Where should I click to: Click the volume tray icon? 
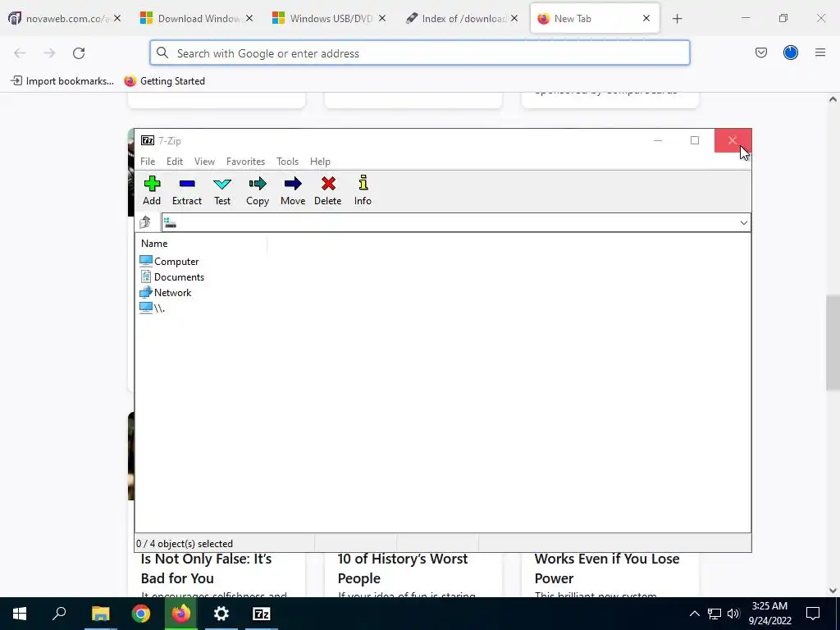pos(733,614)
